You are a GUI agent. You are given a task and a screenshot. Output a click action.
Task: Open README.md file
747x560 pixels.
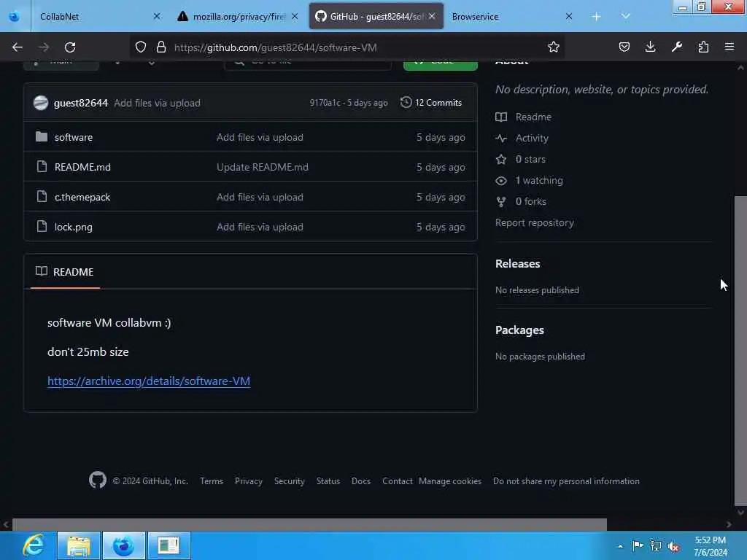82,167
